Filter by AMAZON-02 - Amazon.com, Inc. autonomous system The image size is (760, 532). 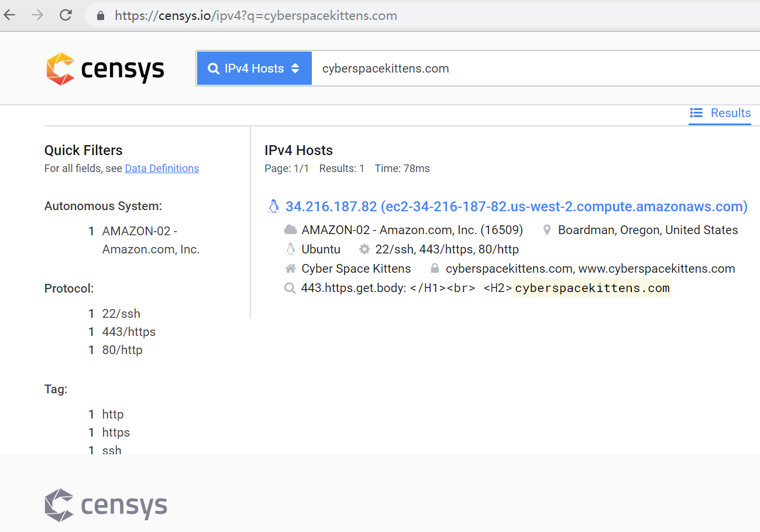pos(151,240)
